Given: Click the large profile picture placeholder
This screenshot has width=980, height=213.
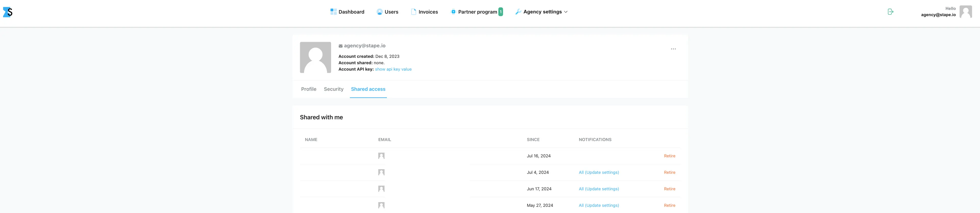Looking at the screenshot, I should click(315, 57).
